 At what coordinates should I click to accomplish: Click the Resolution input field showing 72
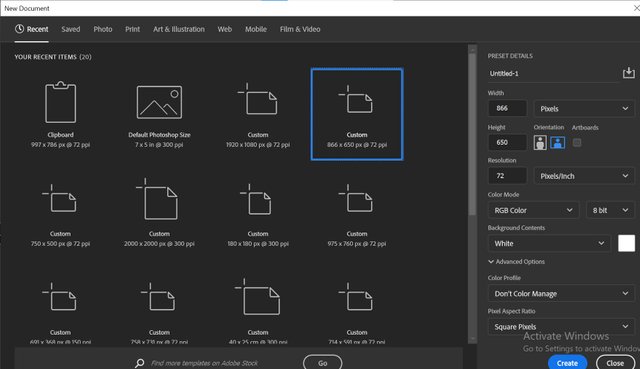click(x=507, y=176)
